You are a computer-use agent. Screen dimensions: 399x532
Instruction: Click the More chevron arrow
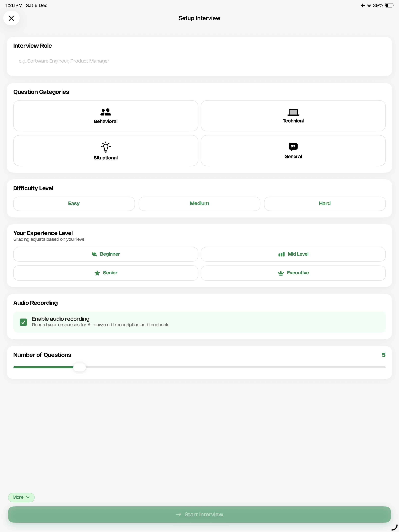[x=28, y=497]
